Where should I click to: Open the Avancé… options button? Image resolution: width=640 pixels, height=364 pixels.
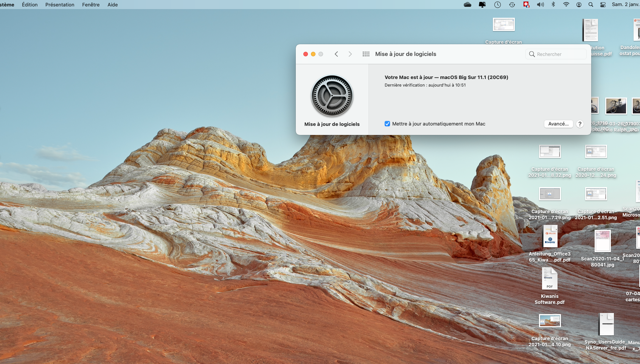coord(558,124)
